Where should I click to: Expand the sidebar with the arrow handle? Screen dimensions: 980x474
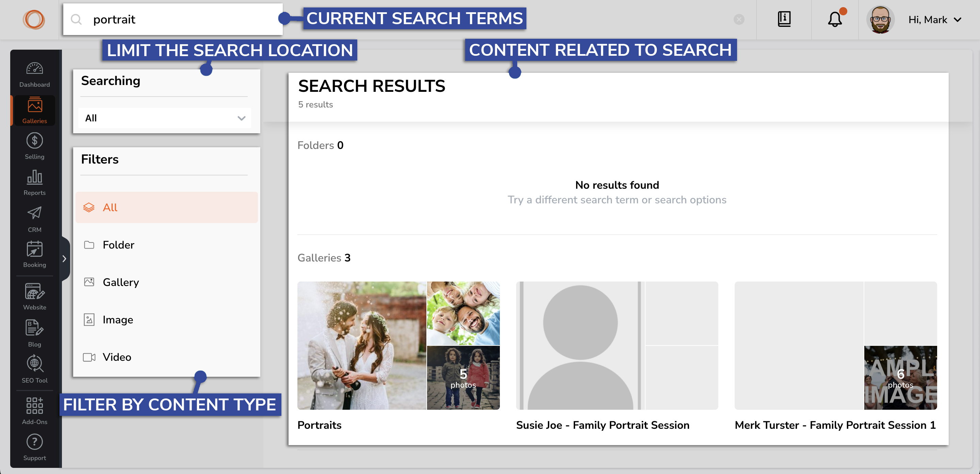[x=64, y=259]
